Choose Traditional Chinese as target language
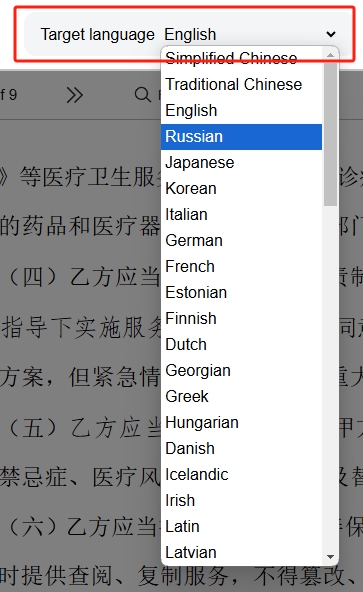Screen dimensions: 363x592 [241, 85]
